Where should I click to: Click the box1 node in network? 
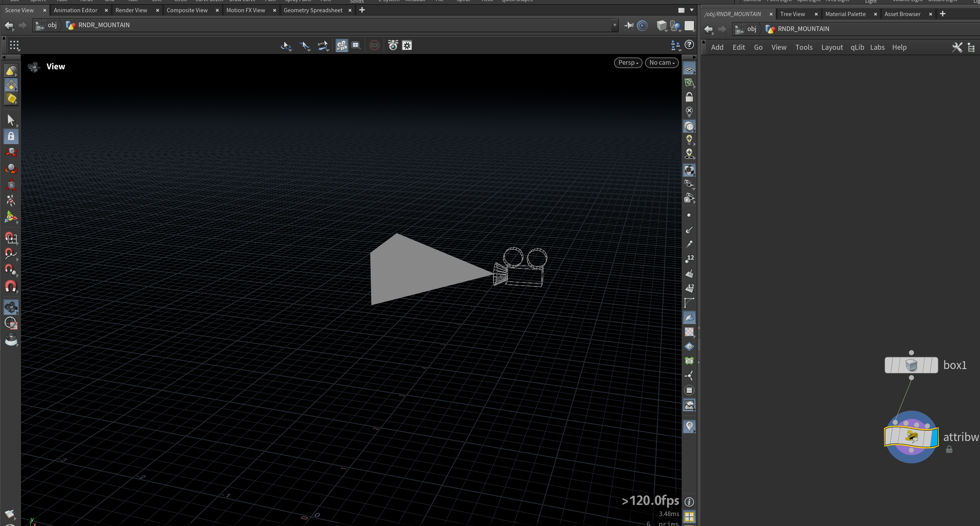(x=911, y=365)
